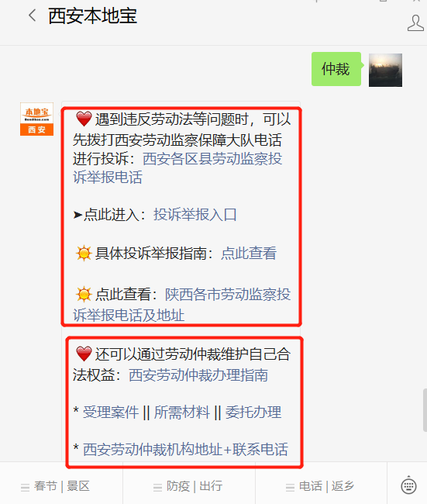Screen dimensions: 427x504
Task: Open 西安劳动仲裁办理指南 link
Action: click(x=198, y=375)
